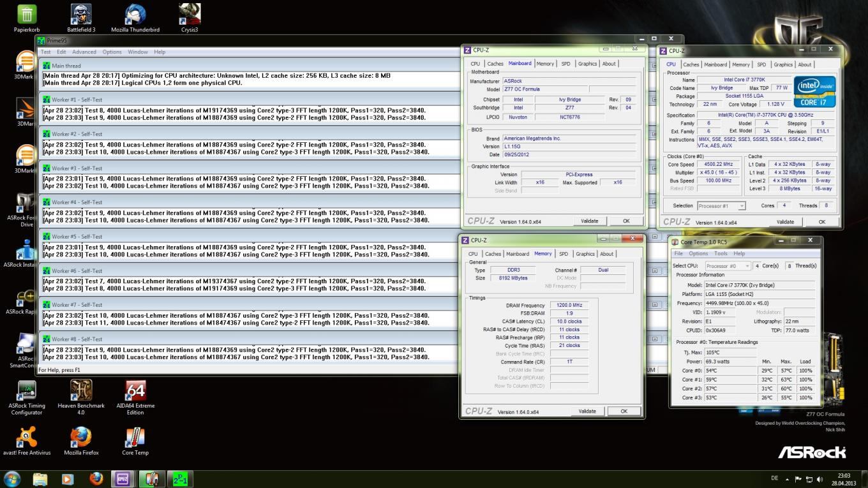This screenshot has width=868, height=488.
Task: Open the Prime95 Help menu
Action: click(160, 52)
